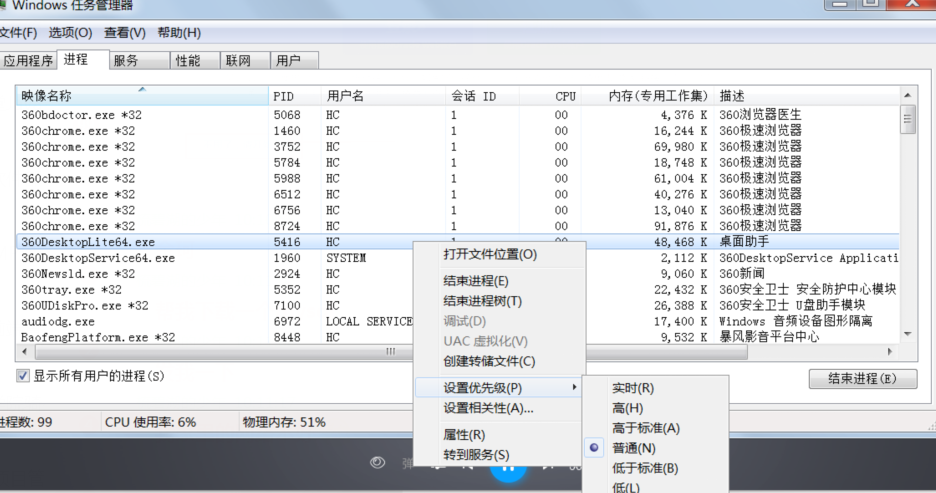Image resolution: width=936 pixels, height=493 pixels.
Task: Choose 转到服务(S) in the context menu
Action: click(499, 455)
